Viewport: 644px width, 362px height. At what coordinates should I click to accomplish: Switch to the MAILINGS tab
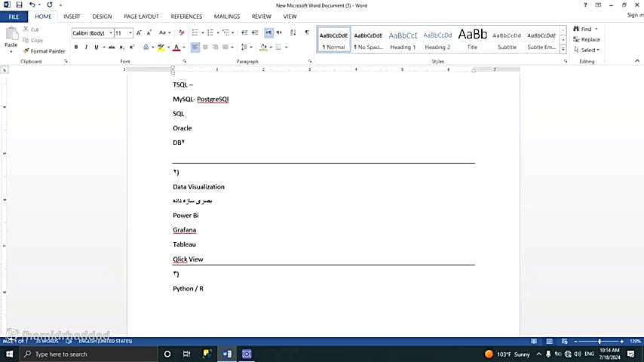[x=227, y=17]
